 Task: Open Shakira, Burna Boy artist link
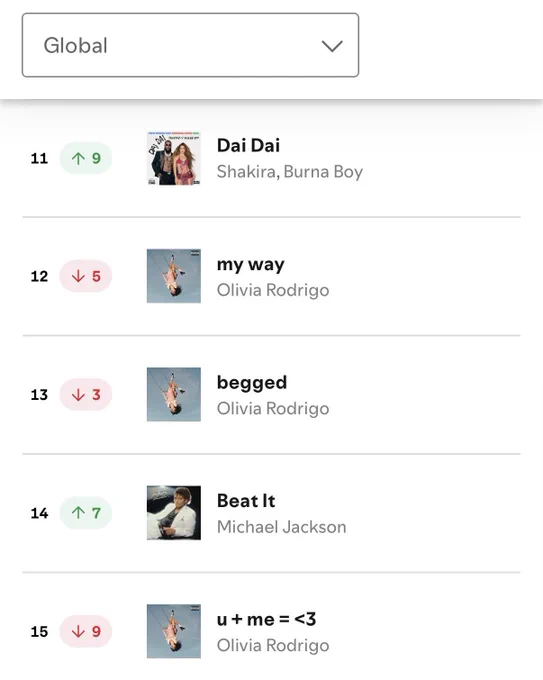tap(290, 172)
